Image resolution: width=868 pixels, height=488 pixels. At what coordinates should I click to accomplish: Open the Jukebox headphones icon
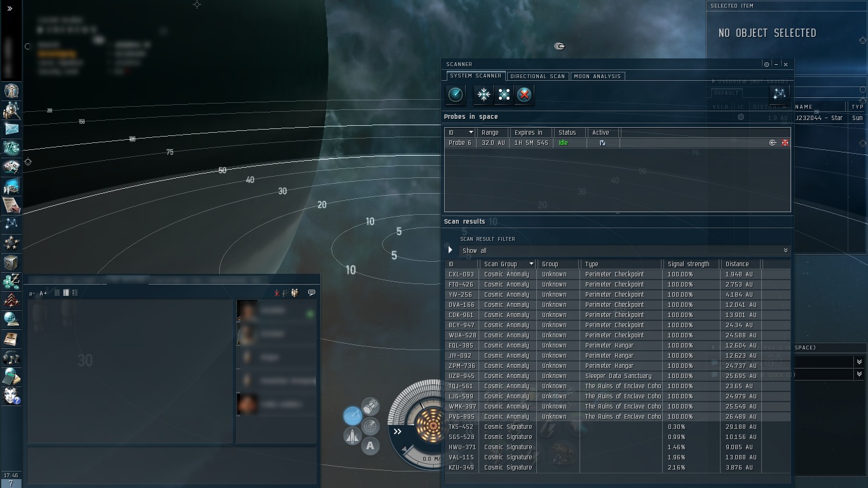pos(11,358)
